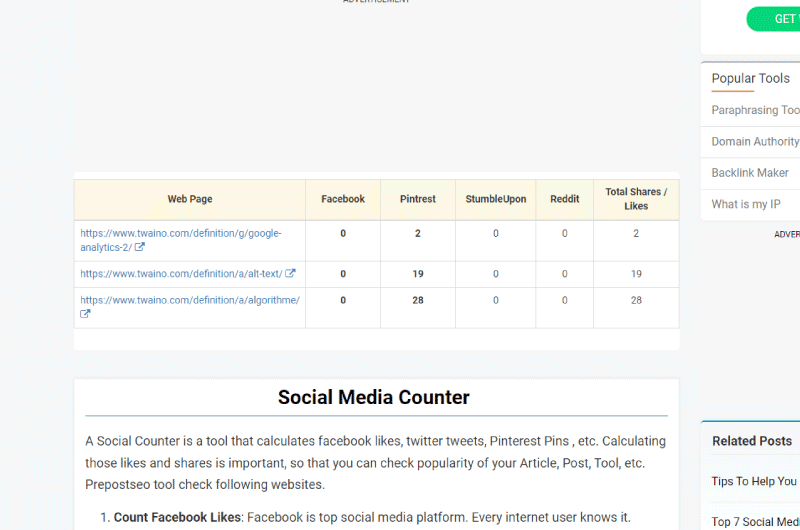800x530 pixels.
Task: Select Total Shares value for google-analytics-2 row
Action: [636, 233]
